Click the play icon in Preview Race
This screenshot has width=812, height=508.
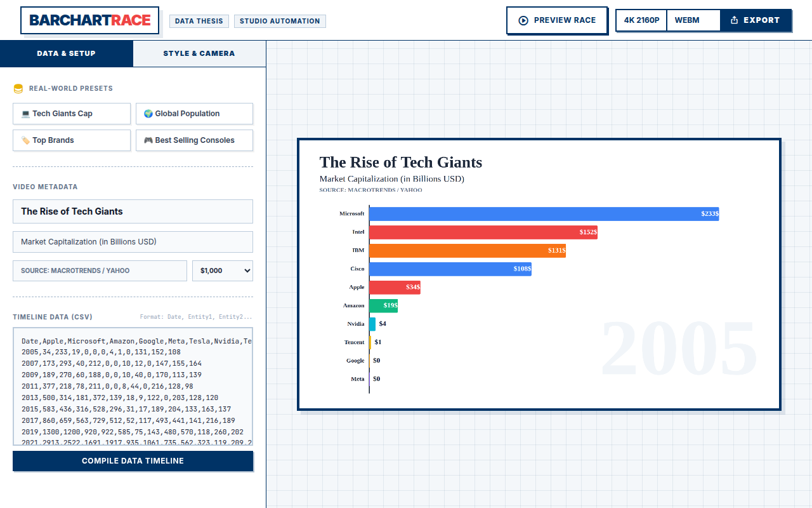(x=523, y=20)
